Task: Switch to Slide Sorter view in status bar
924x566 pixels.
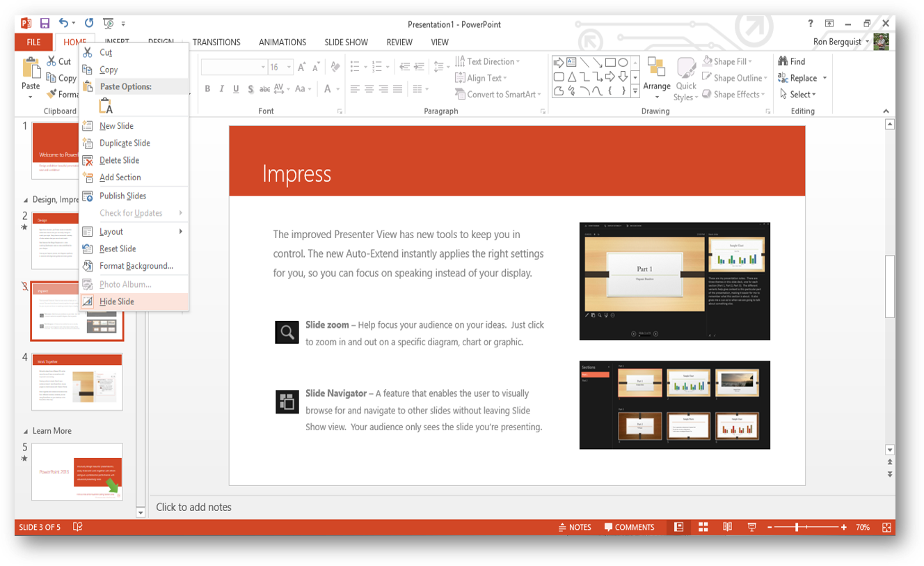Action: click(x=703, y=527)
